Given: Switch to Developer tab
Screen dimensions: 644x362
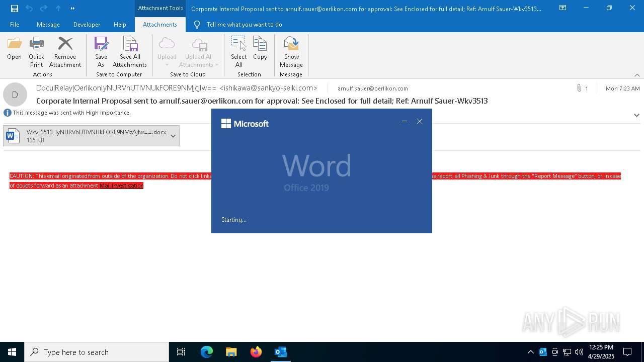Looking at the screenshot, I should click(87, 24).
